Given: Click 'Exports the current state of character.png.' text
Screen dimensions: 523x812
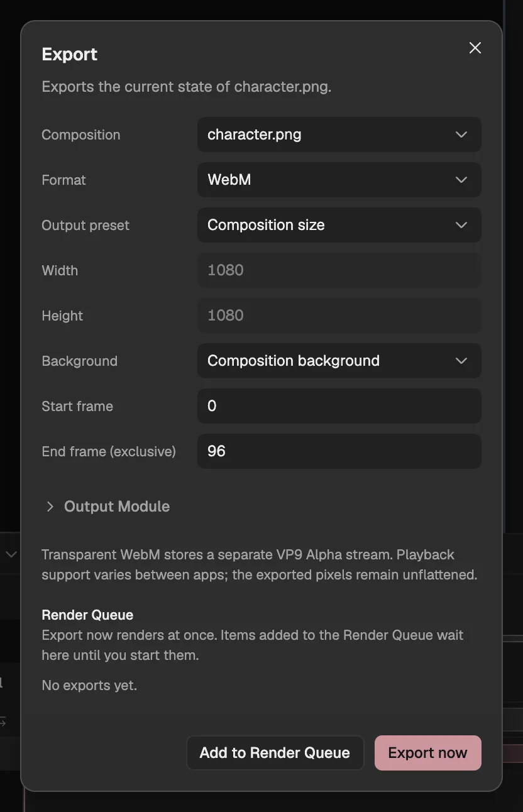Looking at the screenshot, I should (x=187, y=87).
